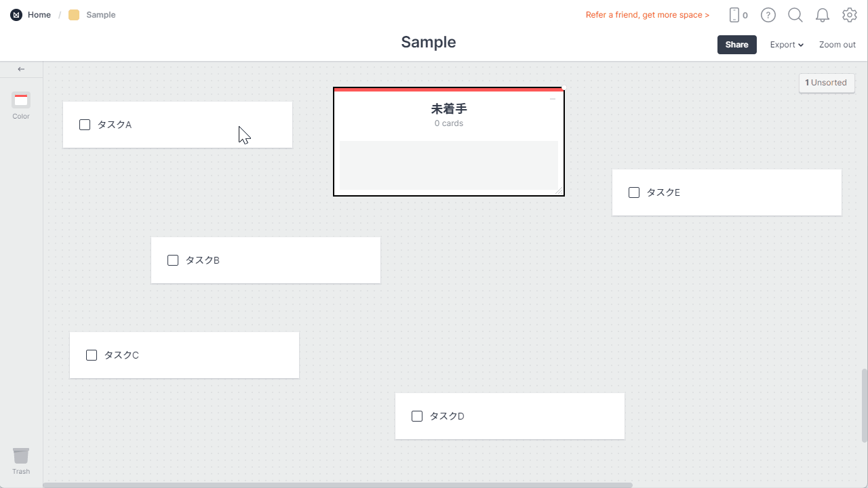Click the Sample board folder icon
Viewport: 868px width, 488px height.
74,15
